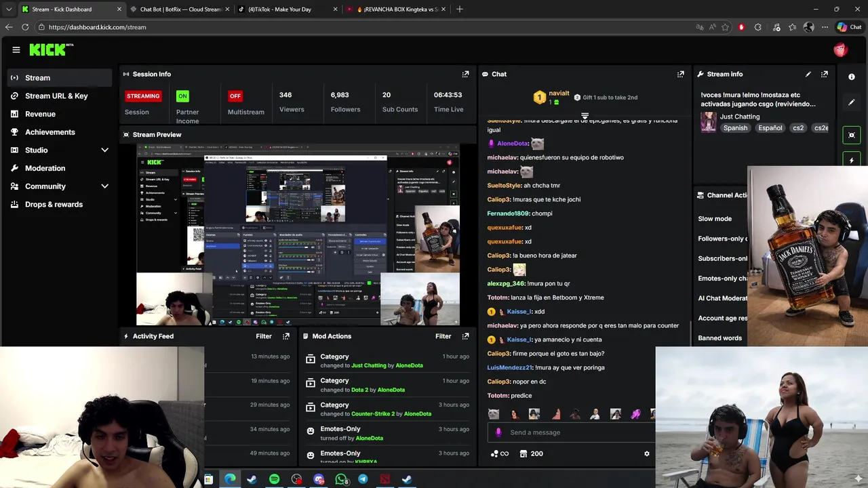Open Discord from the taskbar
This screenshot has height=488, width=868.
tap(319, 479)
